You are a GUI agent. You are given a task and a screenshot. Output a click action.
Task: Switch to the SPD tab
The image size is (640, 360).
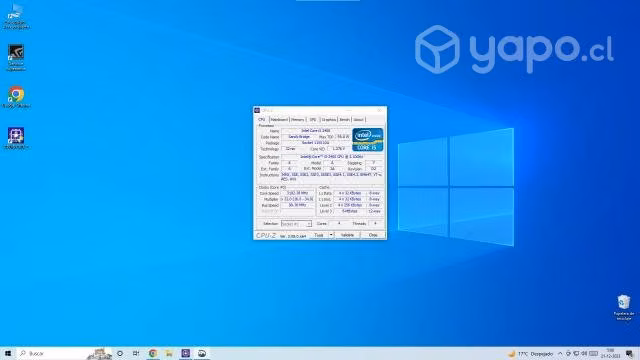point(313,120)
